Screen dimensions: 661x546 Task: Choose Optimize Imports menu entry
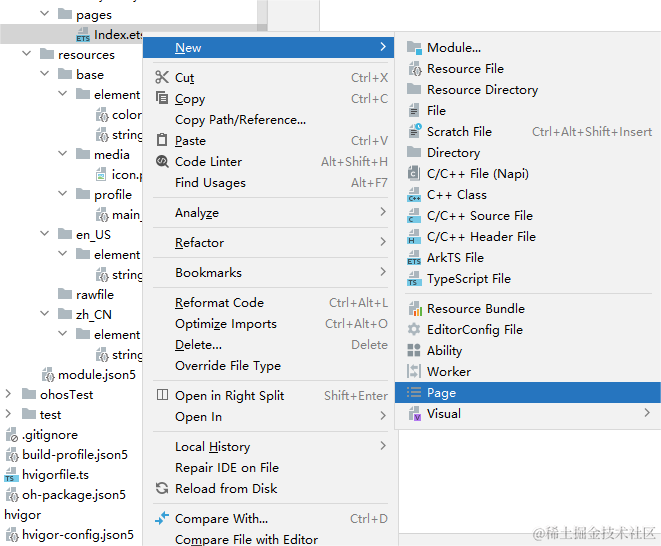[x=270, y=324]
